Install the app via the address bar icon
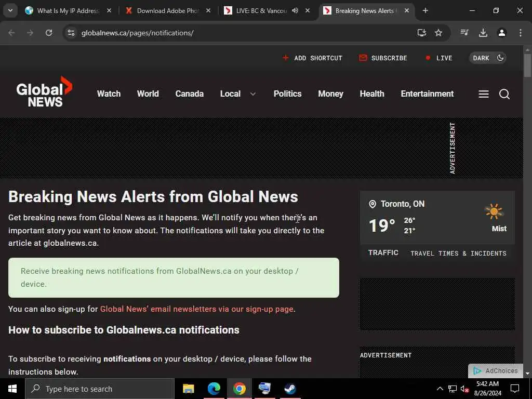This screenshot has width=532, height=399. 422,33
